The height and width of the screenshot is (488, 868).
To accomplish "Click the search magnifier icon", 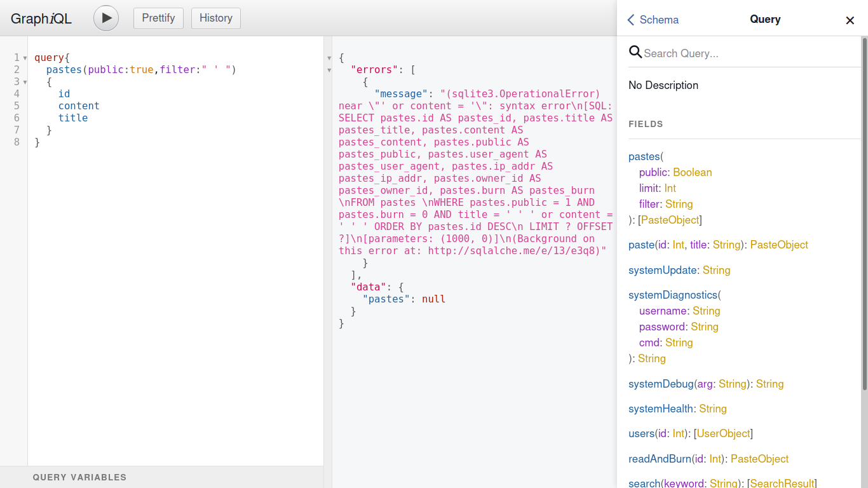I will (x=635, y=52).
